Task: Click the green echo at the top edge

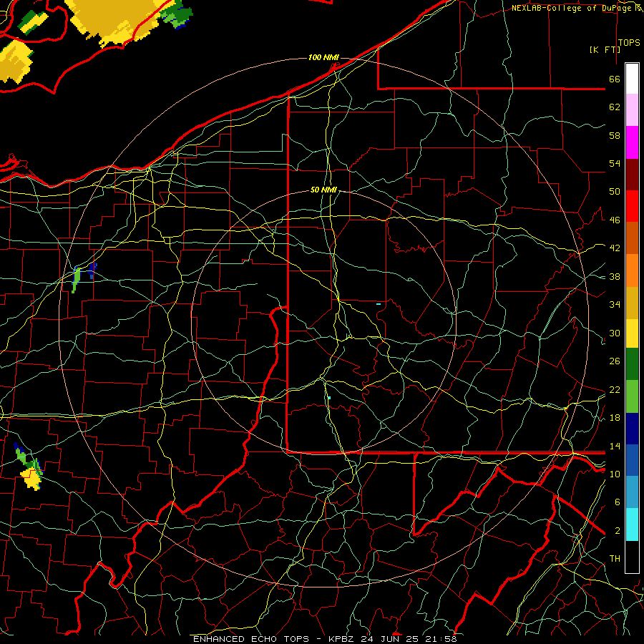Action: point(177,15)
